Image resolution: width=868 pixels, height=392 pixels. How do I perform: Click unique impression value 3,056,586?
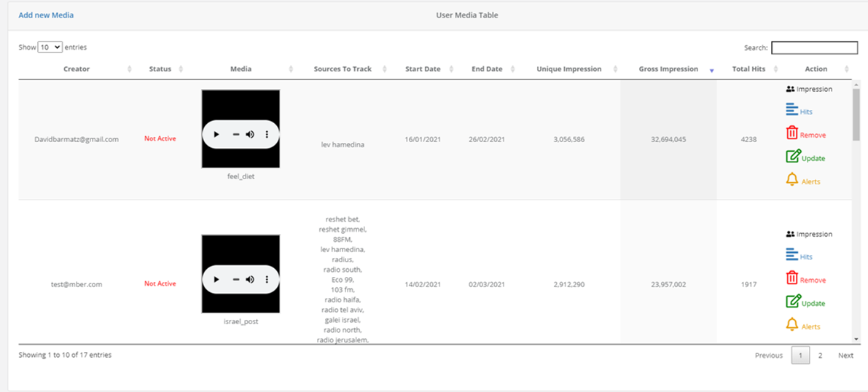pos(568,139)
